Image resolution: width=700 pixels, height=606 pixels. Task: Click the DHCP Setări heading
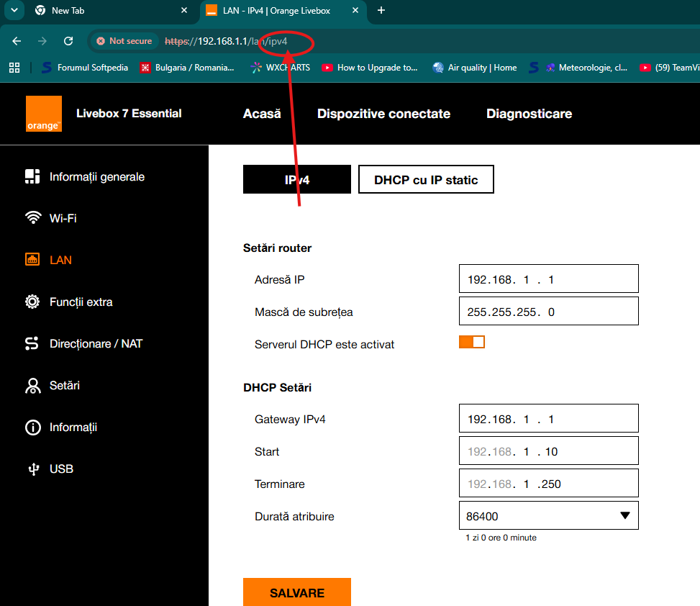tap(277, 387)
